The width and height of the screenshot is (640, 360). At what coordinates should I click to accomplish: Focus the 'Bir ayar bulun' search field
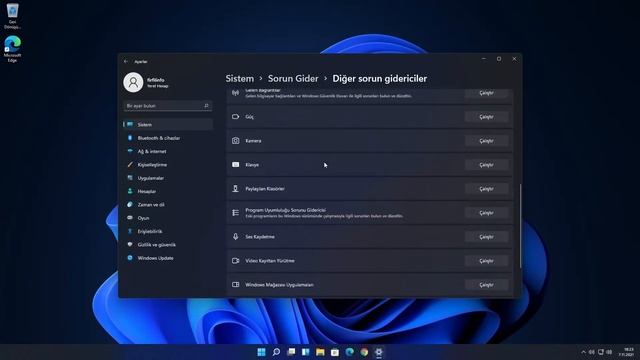click(167, 106)
